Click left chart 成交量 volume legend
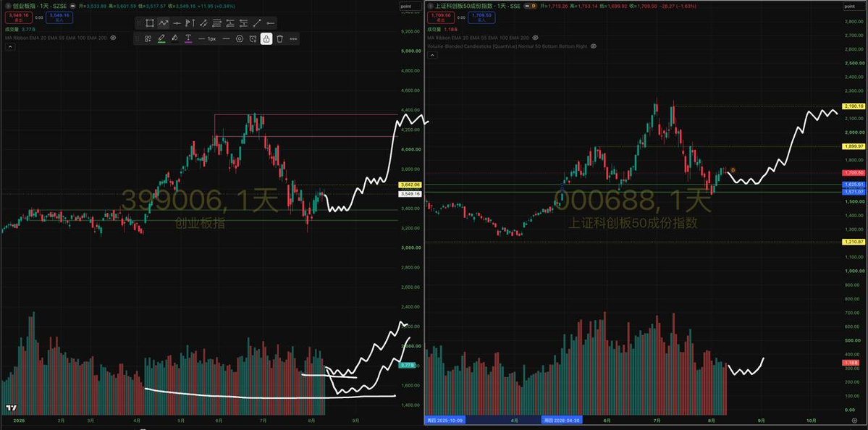868x430 pixels. [20, 29]
